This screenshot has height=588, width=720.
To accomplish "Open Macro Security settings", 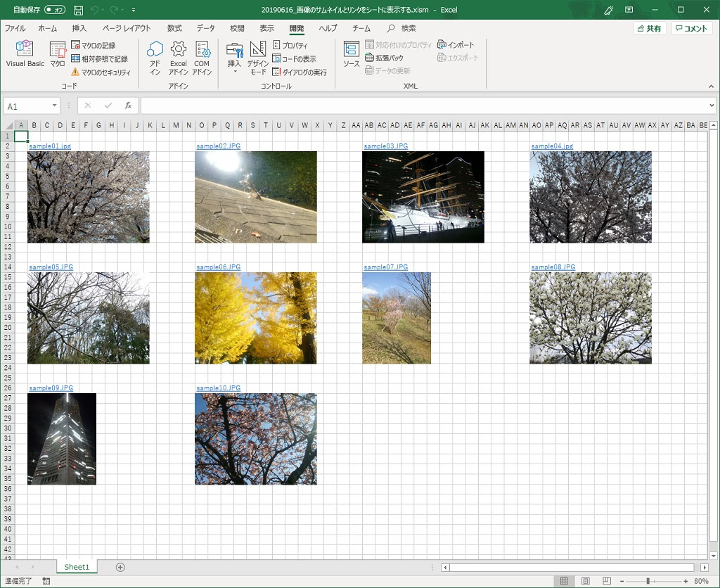I will pos(101,72).
